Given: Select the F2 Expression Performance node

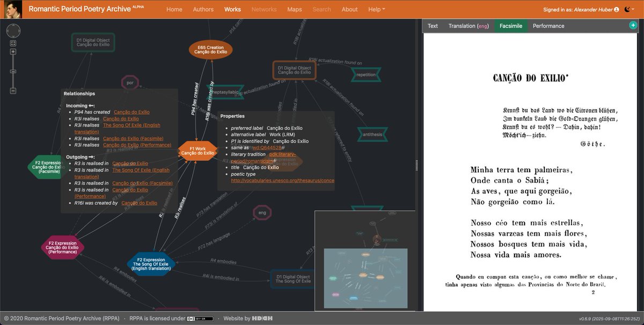Looking at the screenshot, I should click(62, 247).
